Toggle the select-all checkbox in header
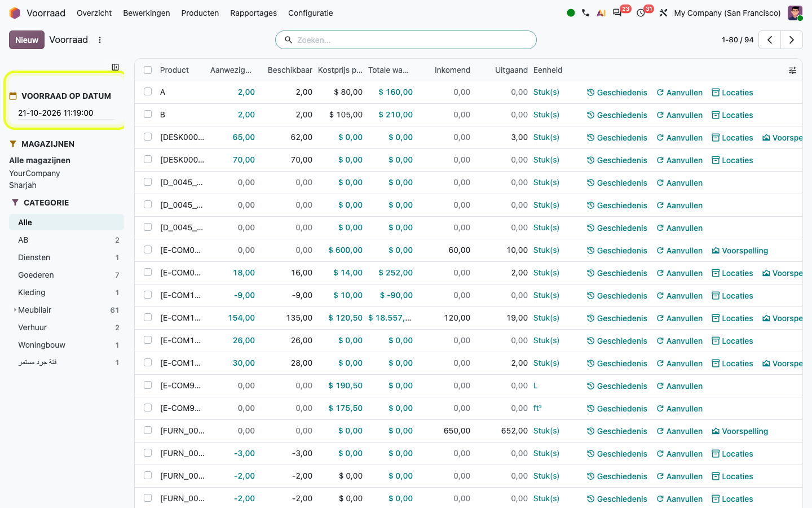This screenshot has height=508, width=812. pos(148,70)
